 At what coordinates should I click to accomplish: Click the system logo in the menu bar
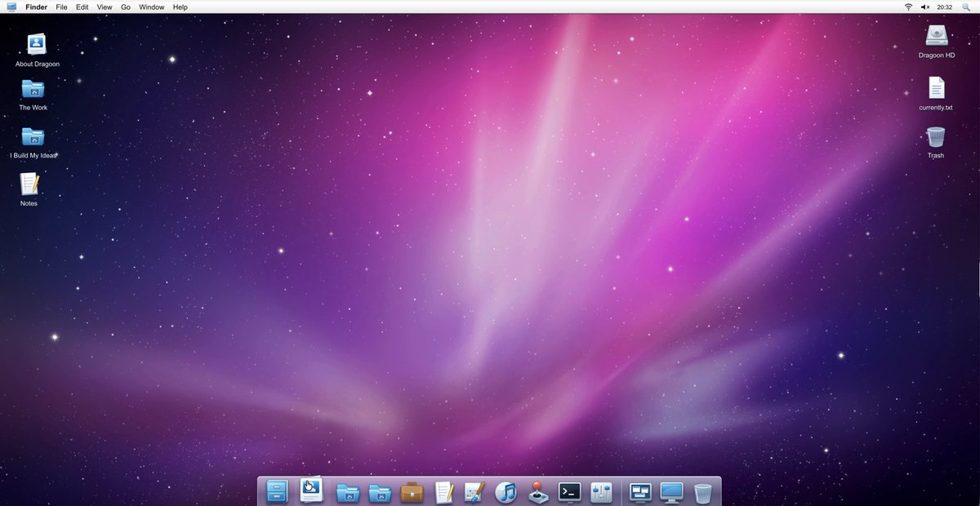[11, 7]
